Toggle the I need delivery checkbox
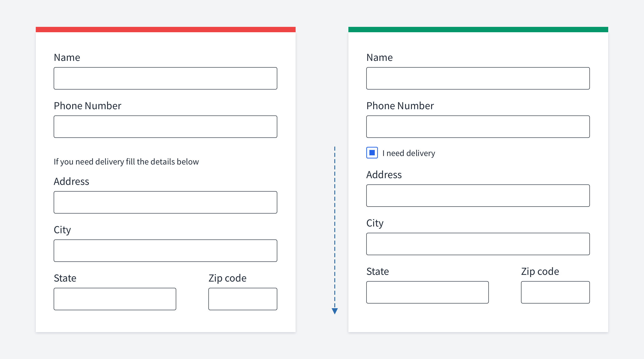 [x=372, y=153]
